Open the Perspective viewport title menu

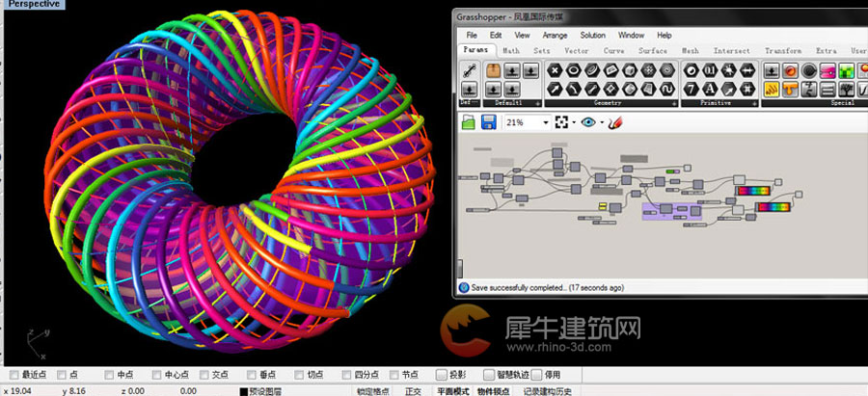(x=35, y=4)
